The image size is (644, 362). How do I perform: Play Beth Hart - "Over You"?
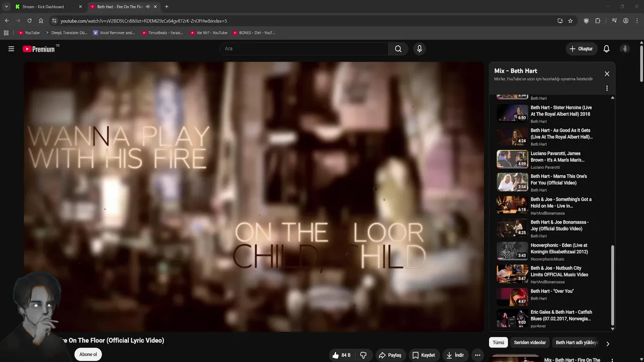click(551, 297)
